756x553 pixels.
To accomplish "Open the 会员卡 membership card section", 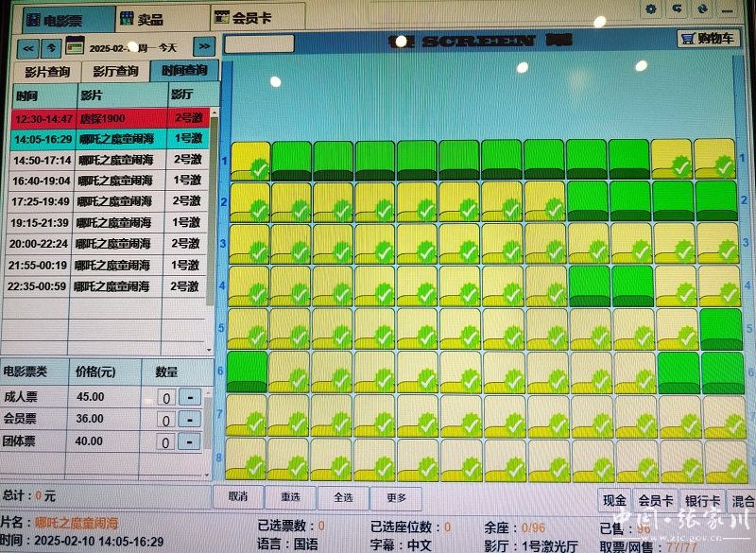I will click(246, 17).
